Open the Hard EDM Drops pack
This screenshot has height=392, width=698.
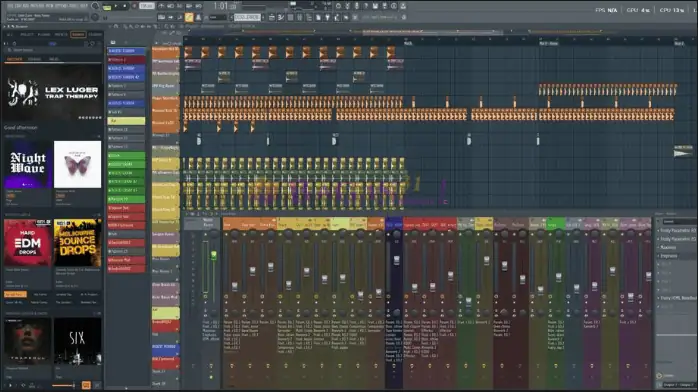(x=28, y=242)
